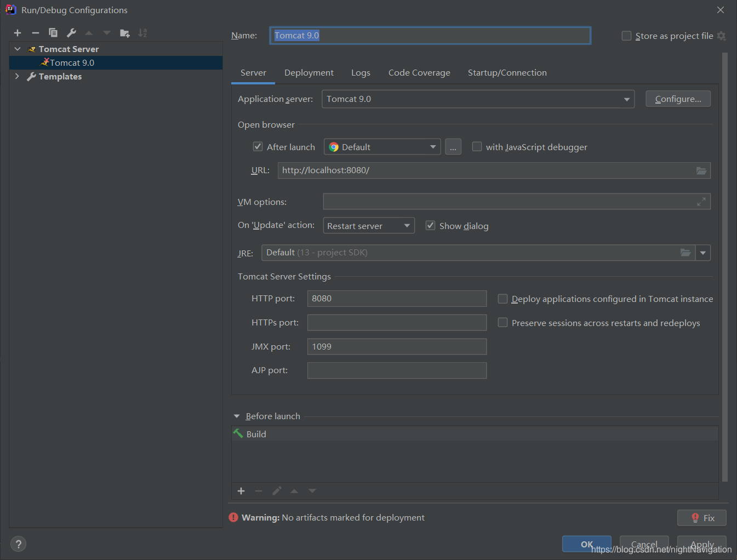737x560 pixels.
Task: Select the Tomcat 9.0 configuration in tree
Action: (x=116, y=62)
